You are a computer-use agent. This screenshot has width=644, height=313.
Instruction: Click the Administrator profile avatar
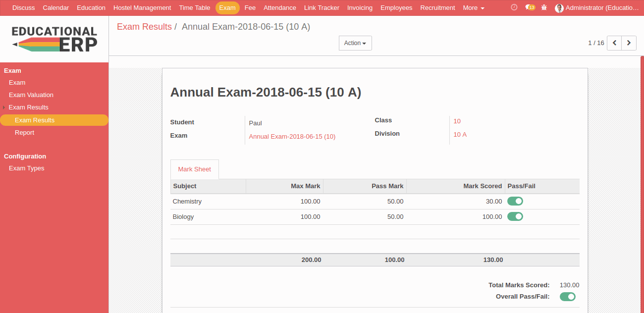point(559,8)
